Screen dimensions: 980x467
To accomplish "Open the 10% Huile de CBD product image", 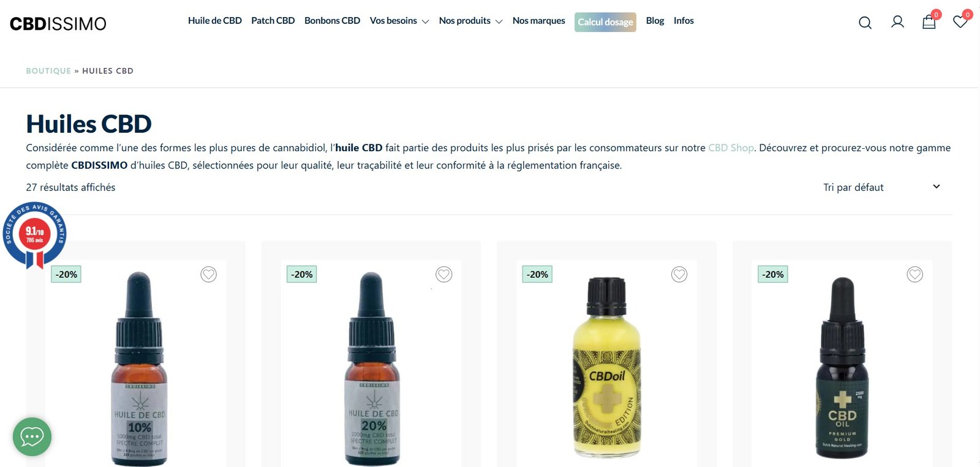I will pyautogui.click(x=139, y=368).
